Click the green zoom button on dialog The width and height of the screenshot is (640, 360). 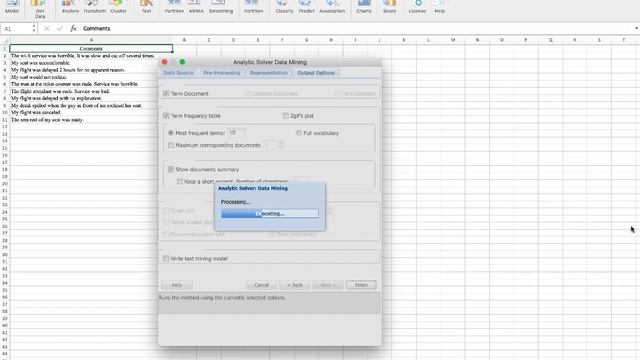pyautogui.click(x=182, y=62)
